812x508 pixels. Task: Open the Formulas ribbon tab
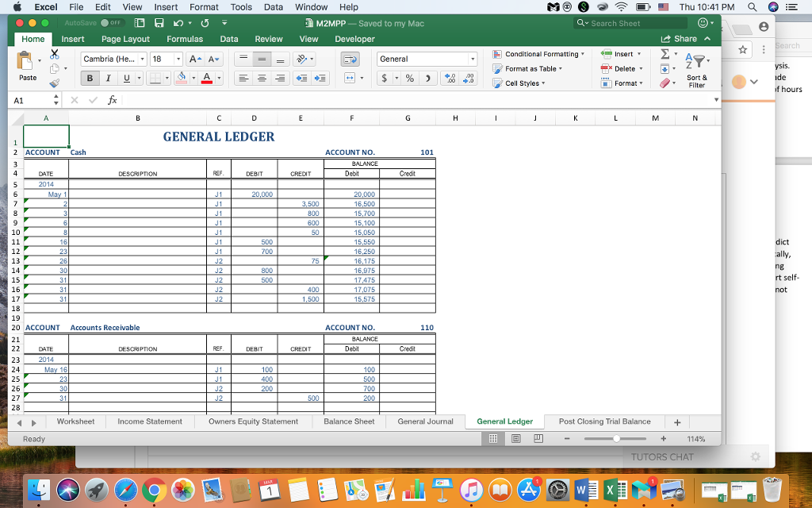[x=184, y=39]
